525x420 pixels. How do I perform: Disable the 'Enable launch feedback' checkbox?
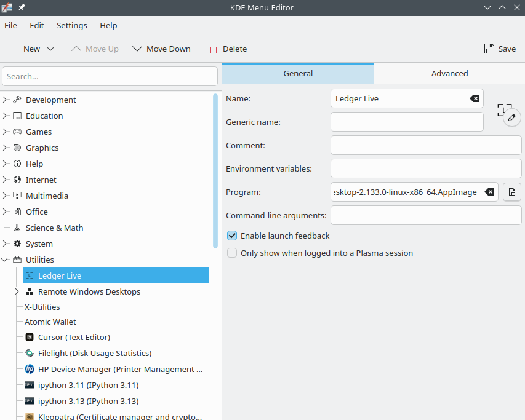click(x=232, y=236)
